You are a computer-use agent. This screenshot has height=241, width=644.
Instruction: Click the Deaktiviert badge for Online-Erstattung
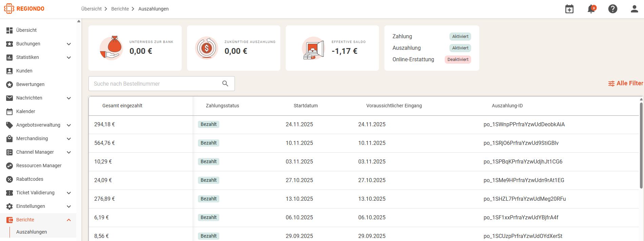458,60
